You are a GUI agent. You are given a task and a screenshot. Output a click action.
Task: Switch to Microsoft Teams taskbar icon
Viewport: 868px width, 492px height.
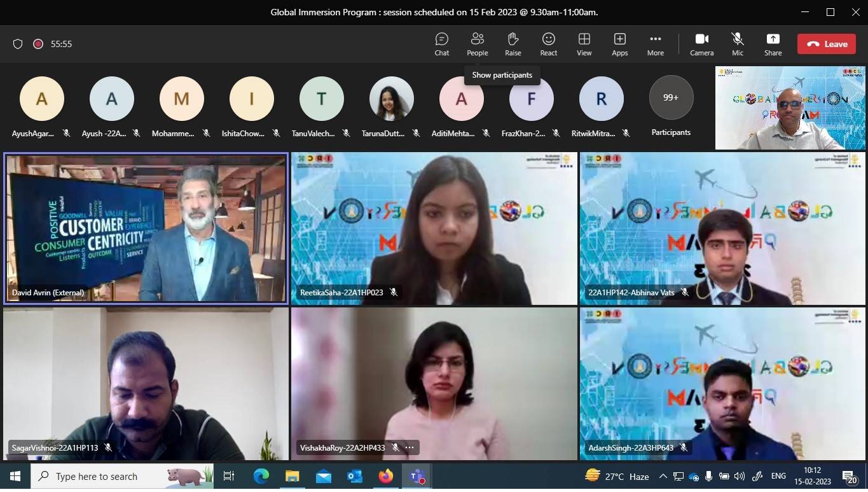(x=417, y=476)
